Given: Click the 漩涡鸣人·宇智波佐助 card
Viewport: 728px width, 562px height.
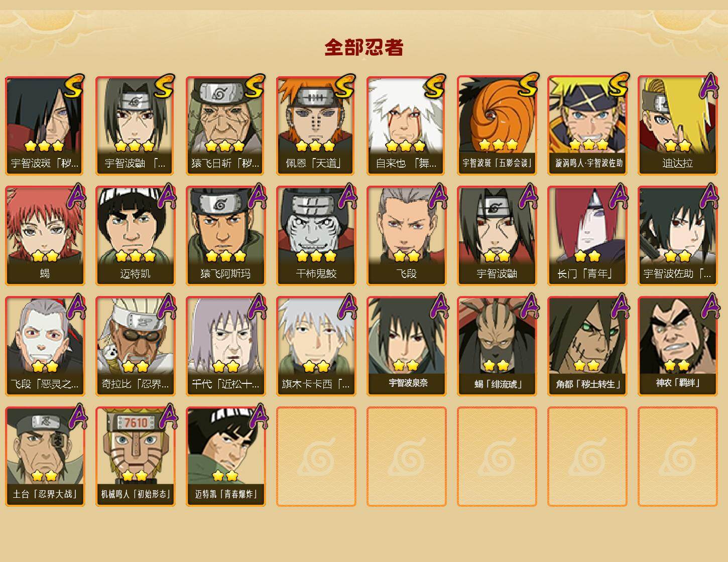Looking at the screenshot, I should (x=587, y=125).
